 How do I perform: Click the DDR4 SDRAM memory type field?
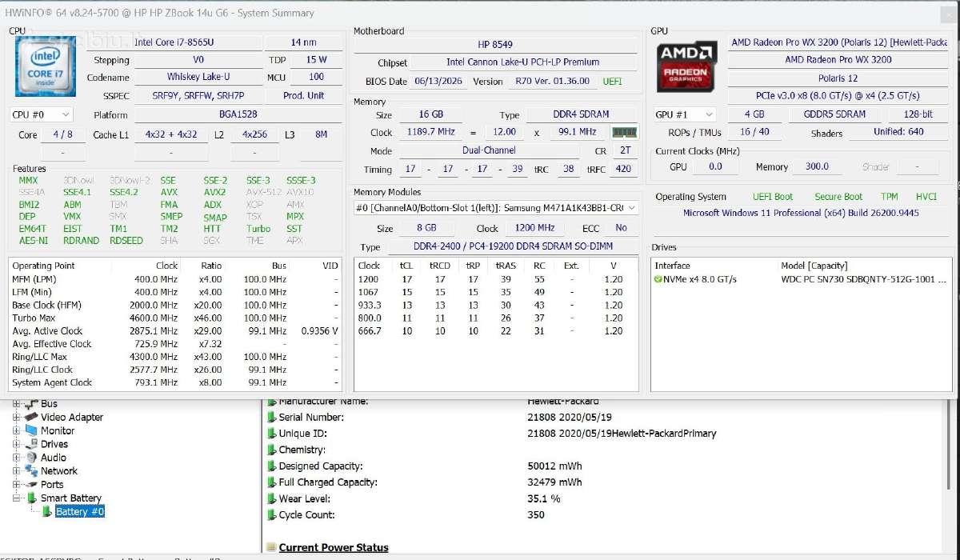click(x=581, y=115)
